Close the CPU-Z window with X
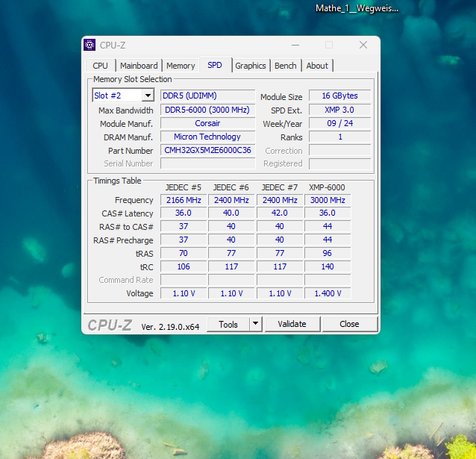The image size is (476, 459). tap(363, 45)
